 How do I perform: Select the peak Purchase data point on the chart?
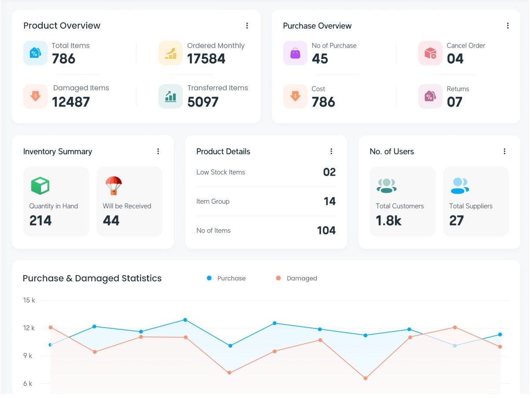(185, 320)
